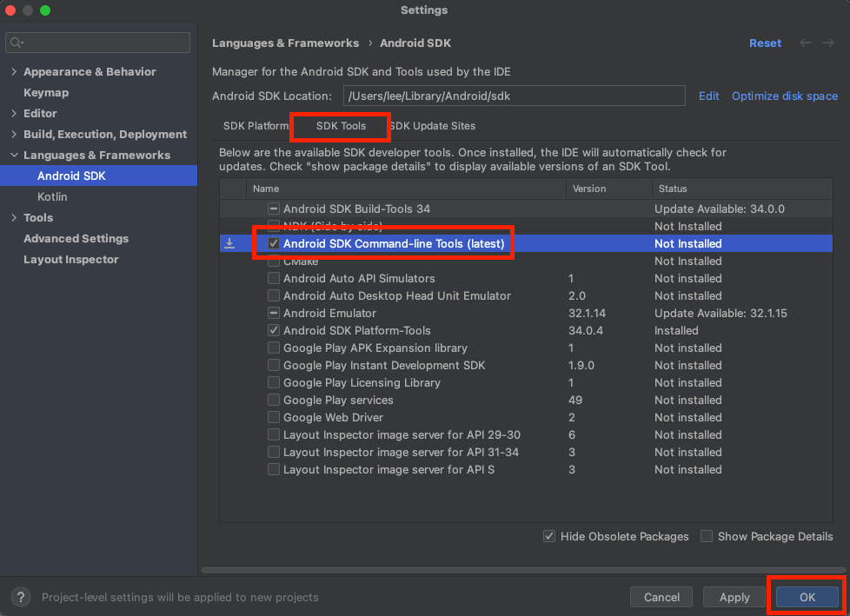Click the OK button

[807, 597]
